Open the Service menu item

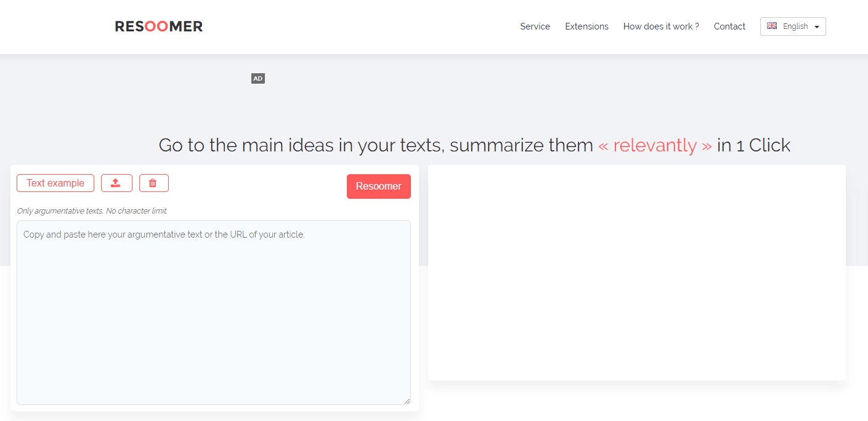coord(535,26)
